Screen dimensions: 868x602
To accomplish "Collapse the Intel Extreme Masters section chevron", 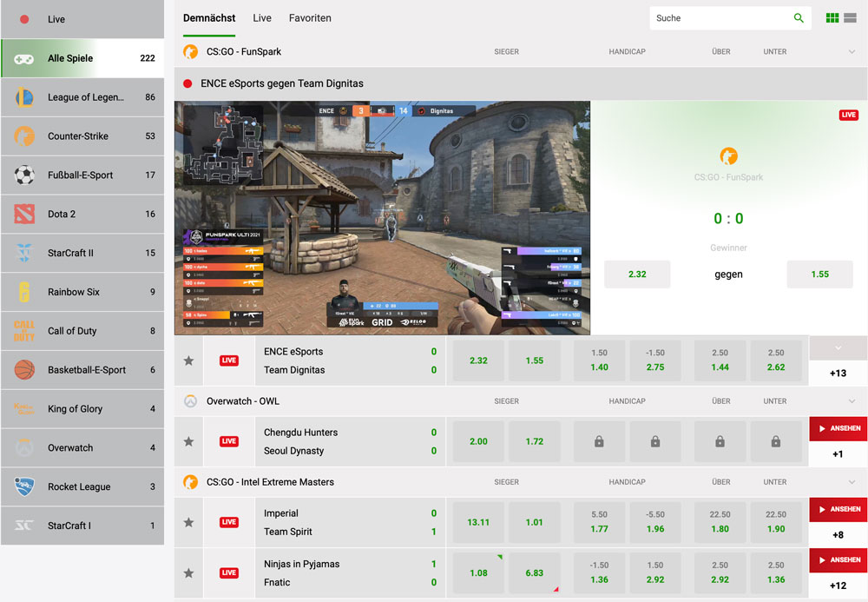I will pyautogui.click(x=852, y=482).
